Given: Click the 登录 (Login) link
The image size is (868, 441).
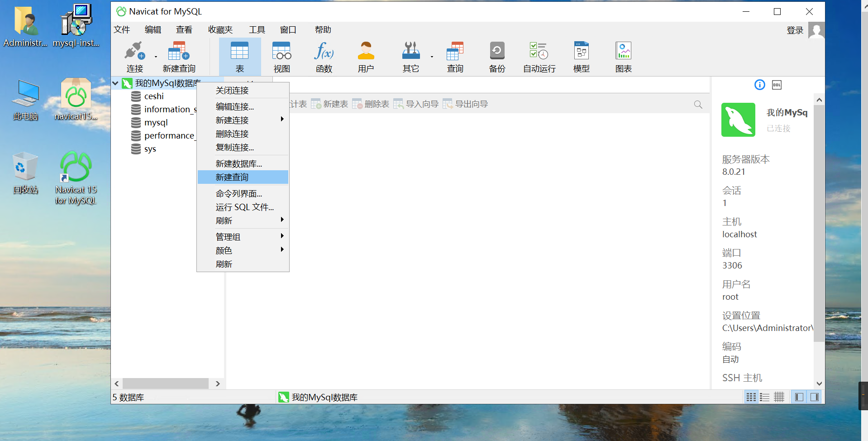Looking at the screenshot, I should click(795, 30).
